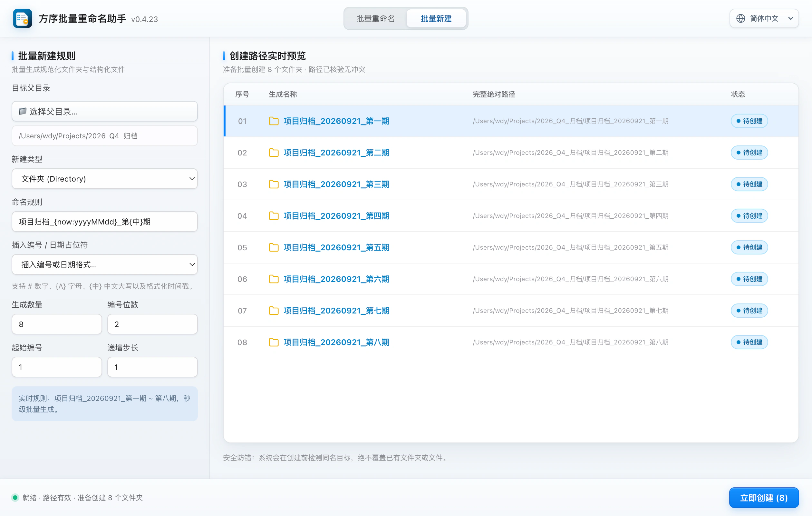Click 待创建 status badge in row 01
The width and height of the screenshot is (812, 516).
pyautogui.click(x=749, y=121)
